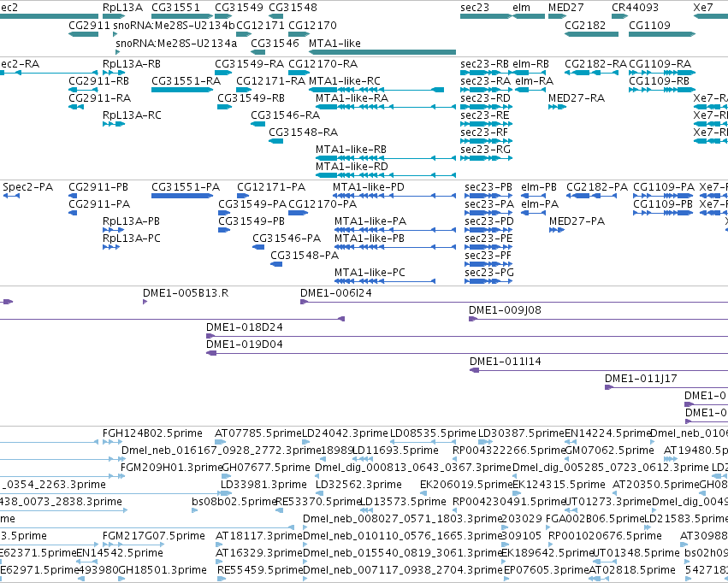Select the CG31551-PA protein label
Viewport: 728px width, 583px height.
(186, 187)
